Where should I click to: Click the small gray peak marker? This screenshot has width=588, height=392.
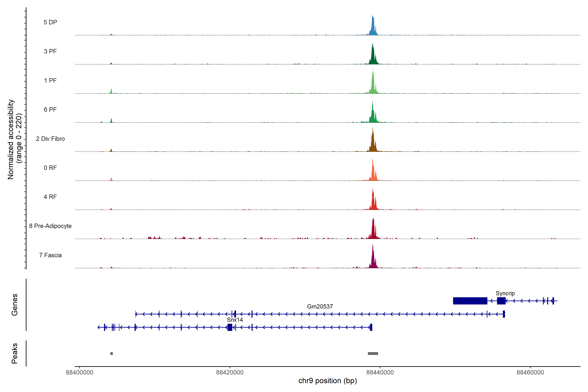(x=112, y=353)
